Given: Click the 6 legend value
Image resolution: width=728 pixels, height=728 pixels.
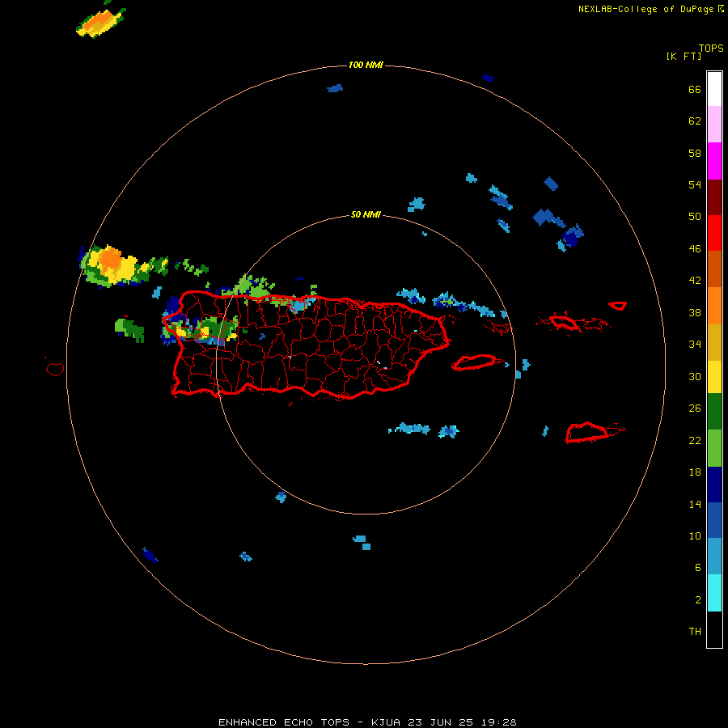Looking at the screenshot, I should click(x=698, y=568).
